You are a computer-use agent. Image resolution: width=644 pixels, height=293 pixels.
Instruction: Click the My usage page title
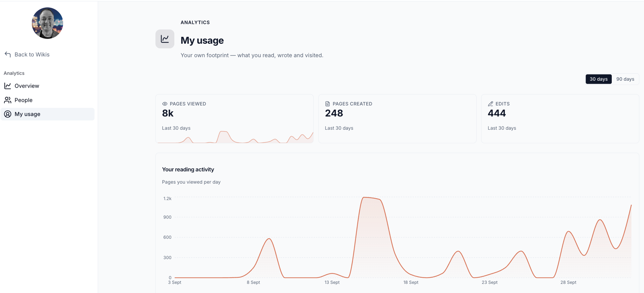(202, 40)
